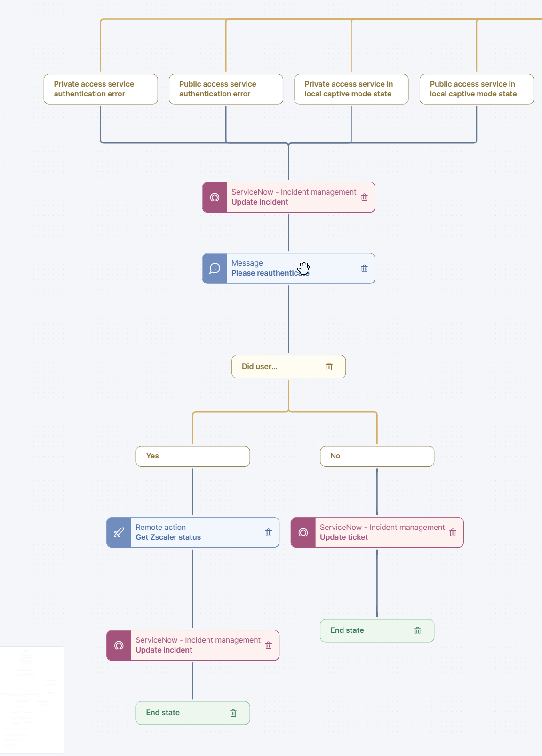The height and width of the screenshot is (756, 542).
Task: Click the workflow minimap thumbnail
Action: (32, 700)
